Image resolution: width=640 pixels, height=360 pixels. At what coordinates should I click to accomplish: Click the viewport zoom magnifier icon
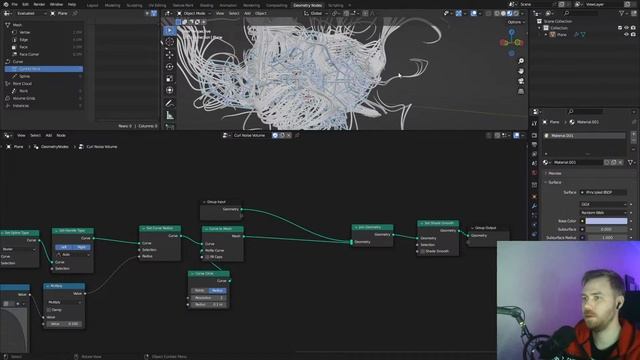pos(521,61)
